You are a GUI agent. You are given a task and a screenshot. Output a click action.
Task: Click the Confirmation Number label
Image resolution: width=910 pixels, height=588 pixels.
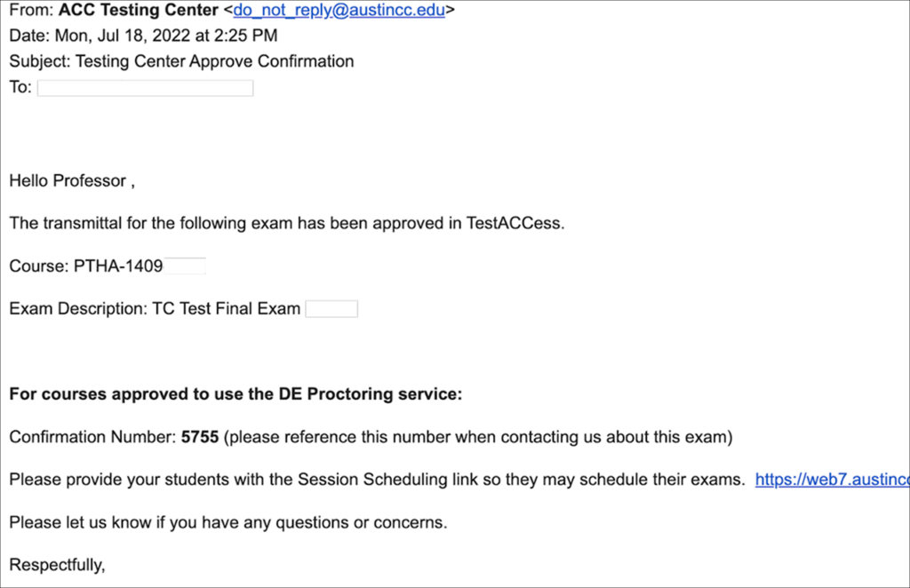click(x=92, y=437)
